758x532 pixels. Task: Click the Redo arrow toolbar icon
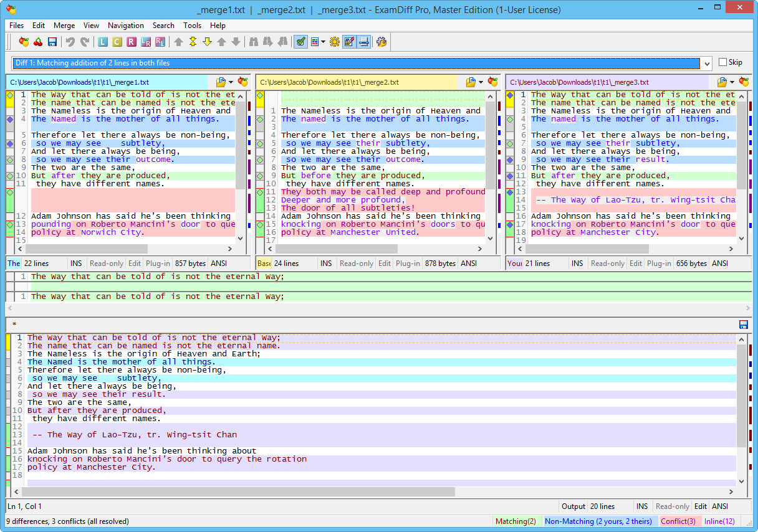(85, 42)
